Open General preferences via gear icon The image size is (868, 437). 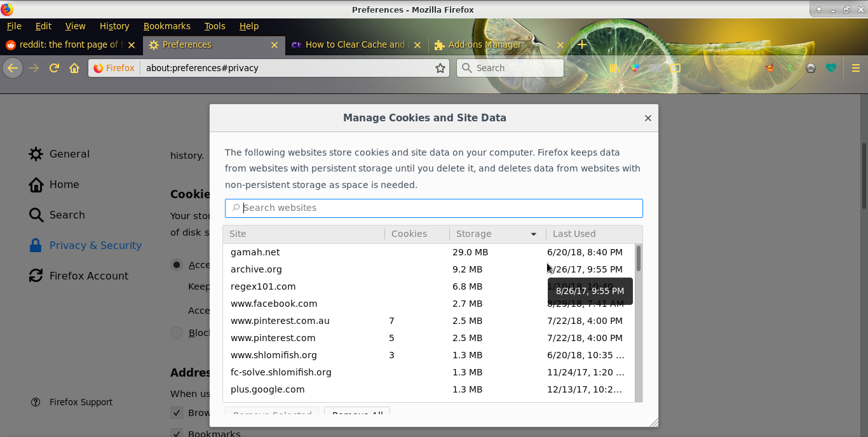[36, 154]
